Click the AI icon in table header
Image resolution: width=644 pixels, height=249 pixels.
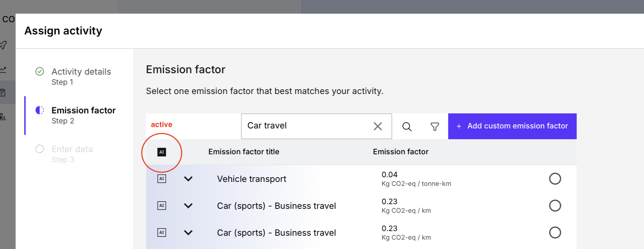click(162, 152)
